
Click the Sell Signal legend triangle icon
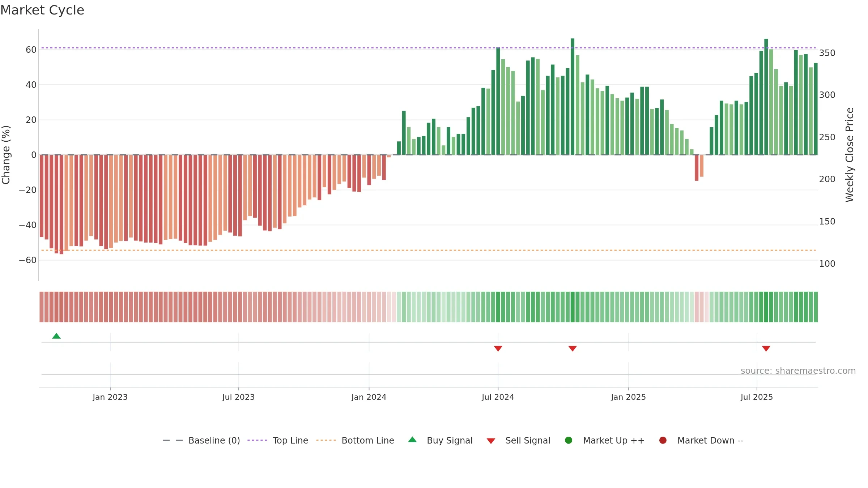click(491, 441)
